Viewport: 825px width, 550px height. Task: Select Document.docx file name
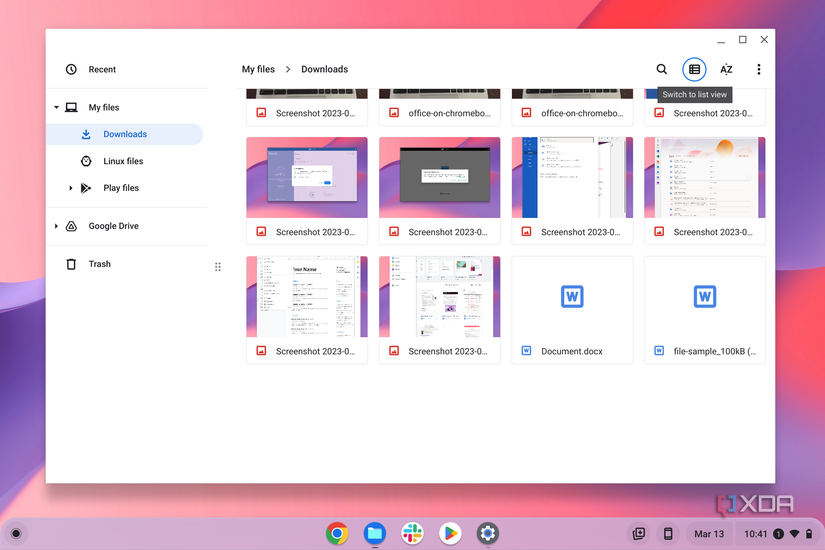coord(571,351)
